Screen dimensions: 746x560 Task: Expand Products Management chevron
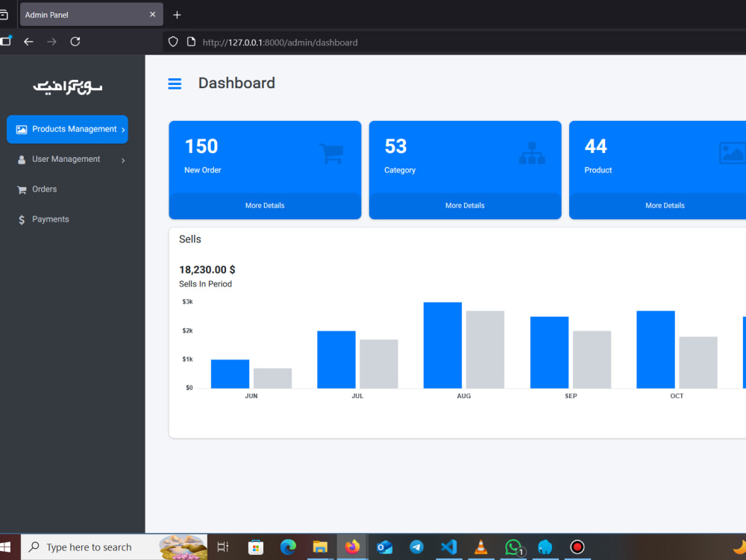click(x=123, y=130)
